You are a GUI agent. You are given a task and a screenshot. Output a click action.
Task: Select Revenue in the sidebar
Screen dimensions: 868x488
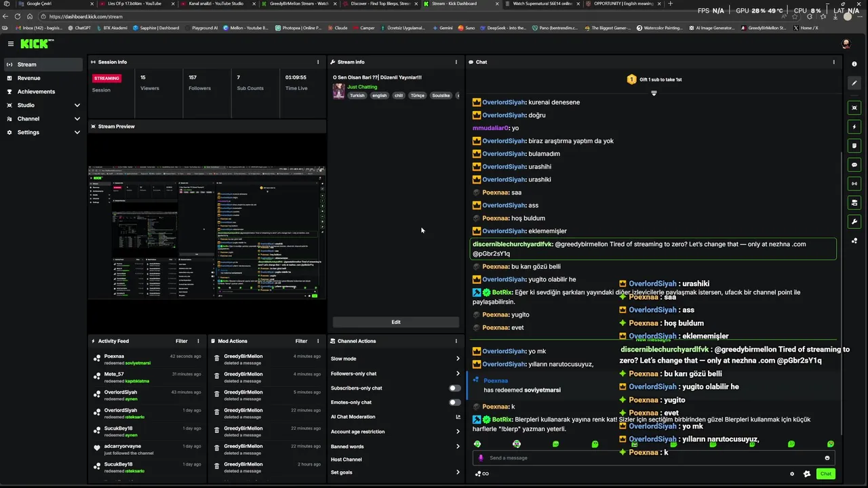[42, 78]
